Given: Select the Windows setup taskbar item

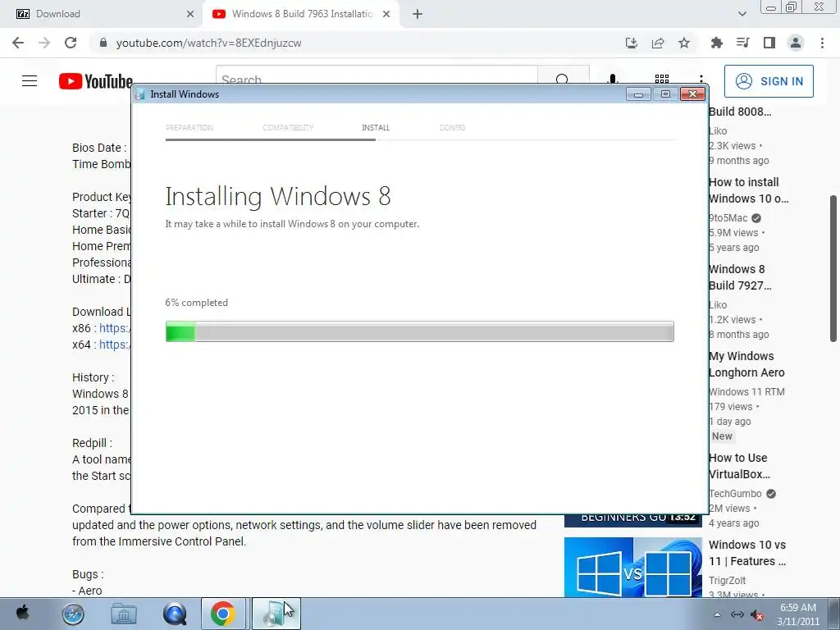Looking at the screenshot, I should tap(276, 614).
